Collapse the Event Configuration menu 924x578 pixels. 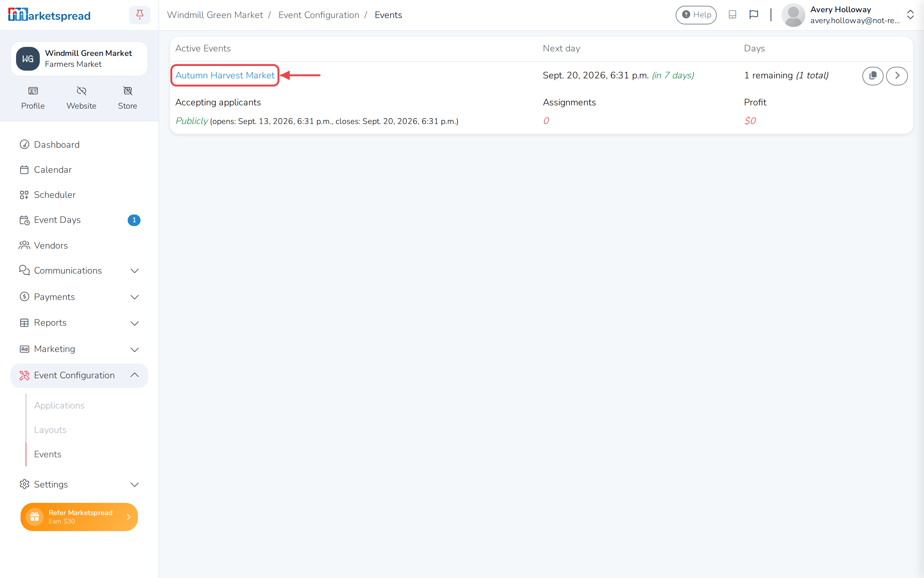click(x=80, y=375)
